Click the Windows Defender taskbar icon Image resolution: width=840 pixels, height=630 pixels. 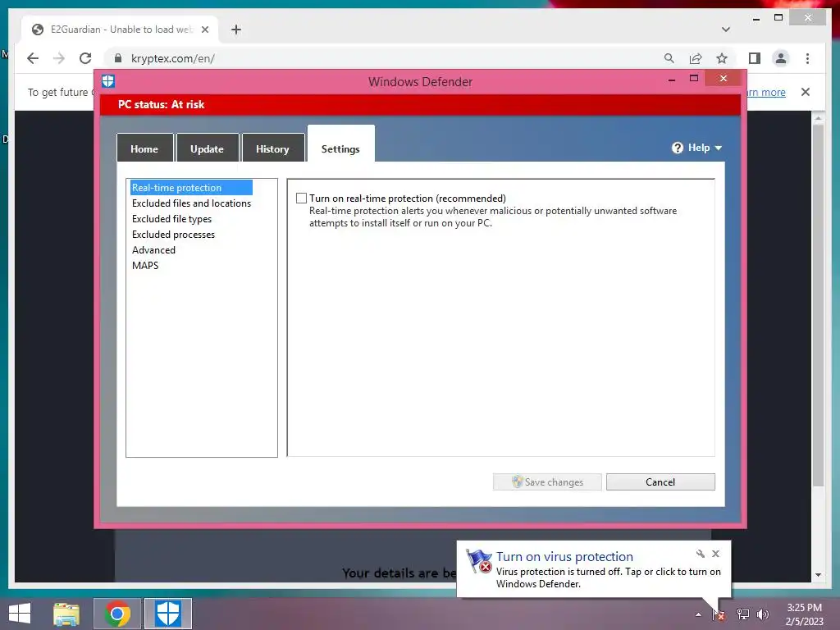pos(167,614)
